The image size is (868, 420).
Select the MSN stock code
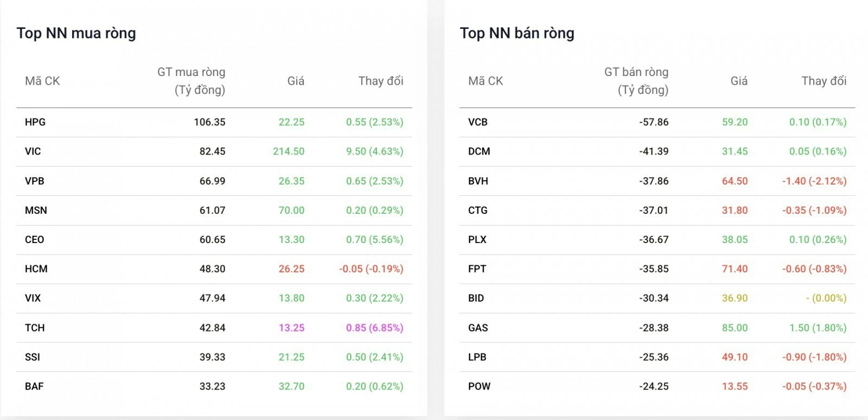(36, 210)
